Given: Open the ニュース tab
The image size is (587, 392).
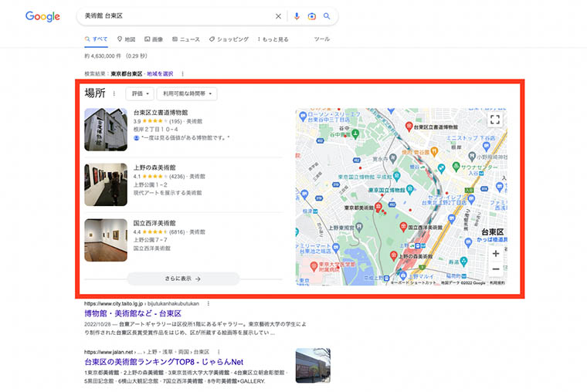Looking at the screenshot, I should pyautogui.click(x=186, y=39).
